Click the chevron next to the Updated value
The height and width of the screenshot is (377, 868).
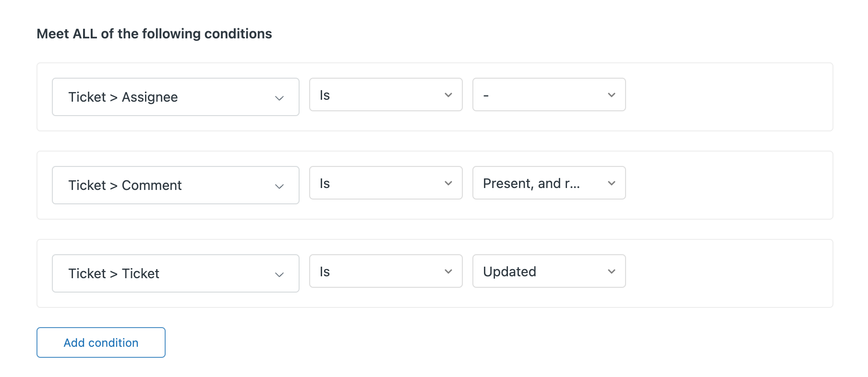612,271
